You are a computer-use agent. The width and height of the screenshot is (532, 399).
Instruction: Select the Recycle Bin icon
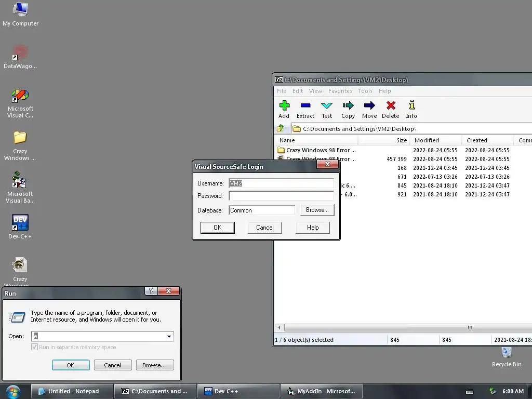(507, 357)
